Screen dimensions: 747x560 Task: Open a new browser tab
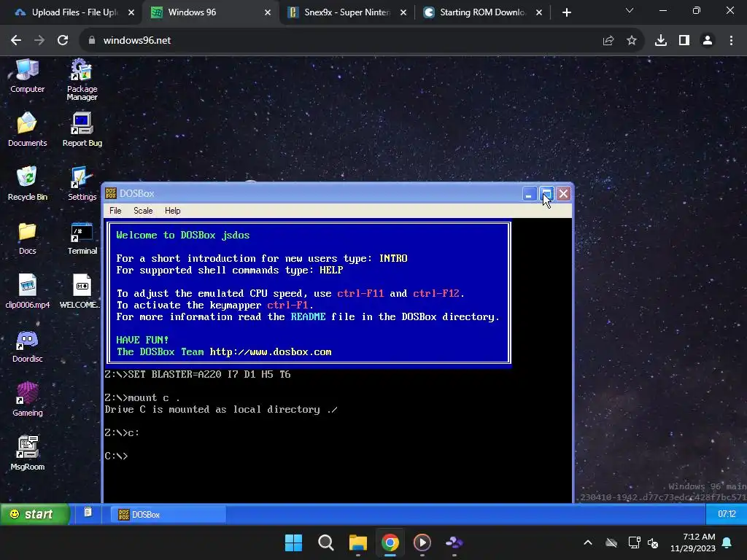click(566, 13)
